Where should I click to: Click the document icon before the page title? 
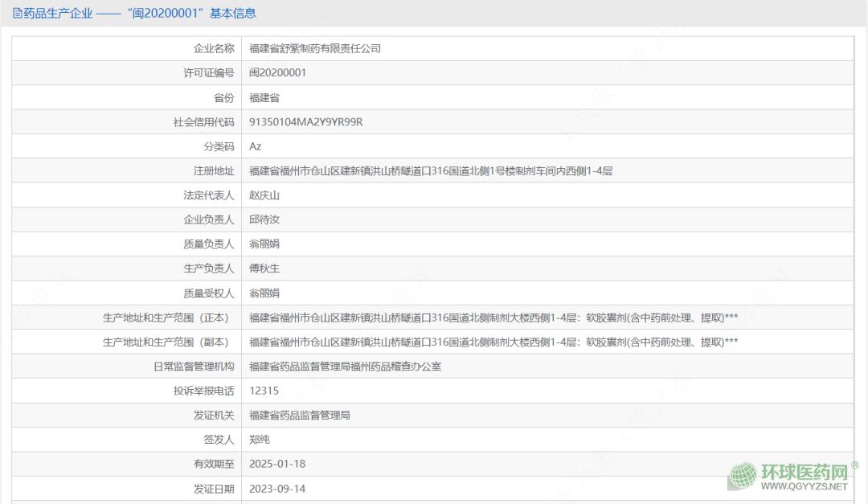18,14
